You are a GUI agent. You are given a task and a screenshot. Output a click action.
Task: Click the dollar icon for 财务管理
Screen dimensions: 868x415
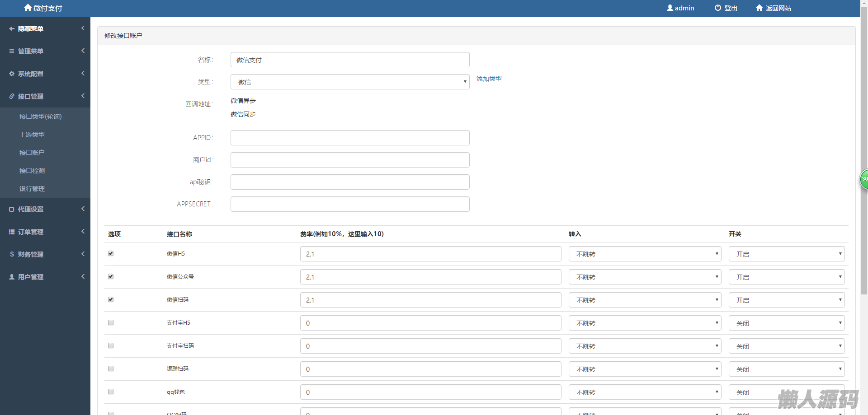point(12,254)
